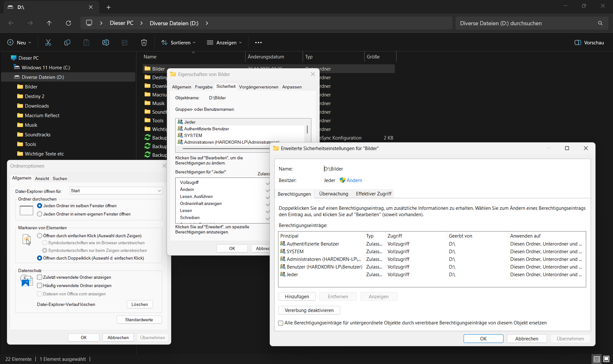Click the Copy icon in toolbar
This screenshot has width=613, height=364.
(67, 42)
